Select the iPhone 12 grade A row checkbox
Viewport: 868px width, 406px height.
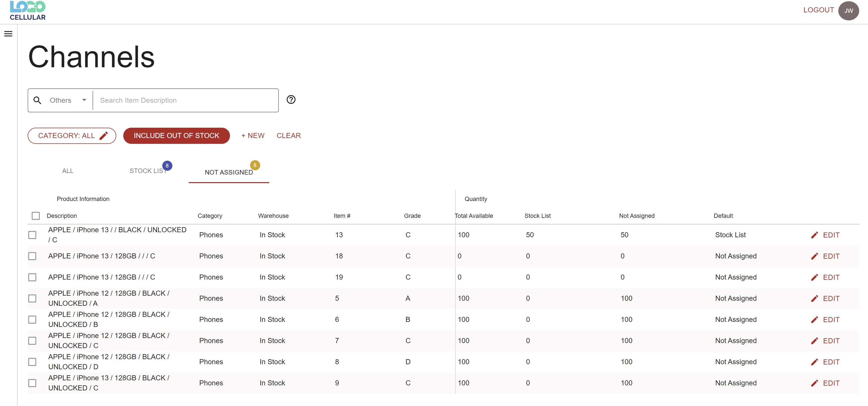[x=32, y=298]
